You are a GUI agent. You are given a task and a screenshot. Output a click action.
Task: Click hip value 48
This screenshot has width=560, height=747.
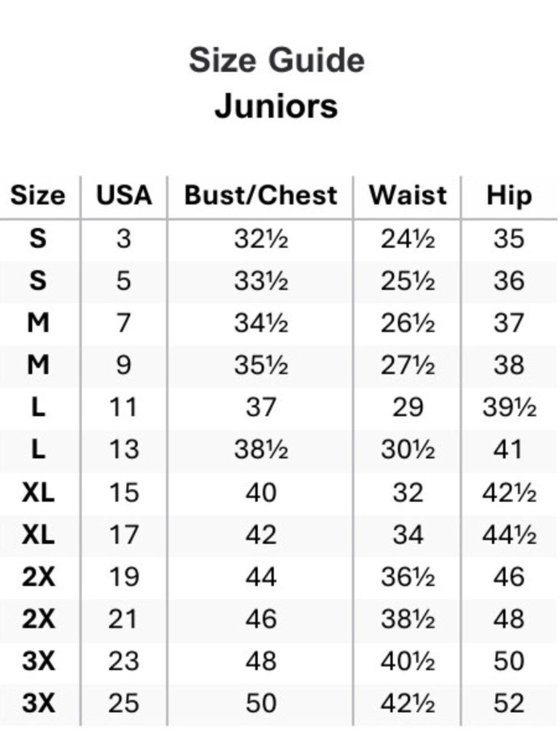tap(508, 619)
